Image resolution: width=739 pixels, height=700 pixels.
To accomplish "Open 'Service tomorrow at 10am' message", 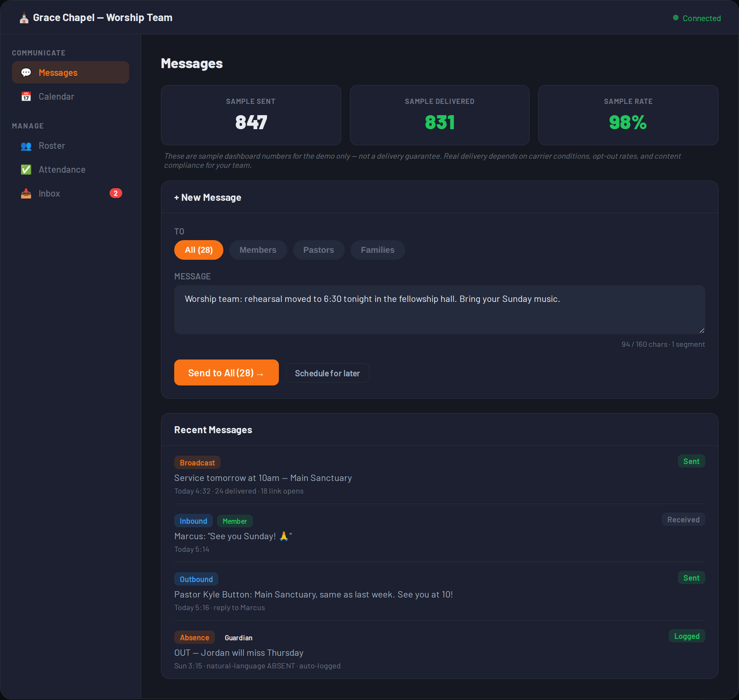I will click(440, 475).
